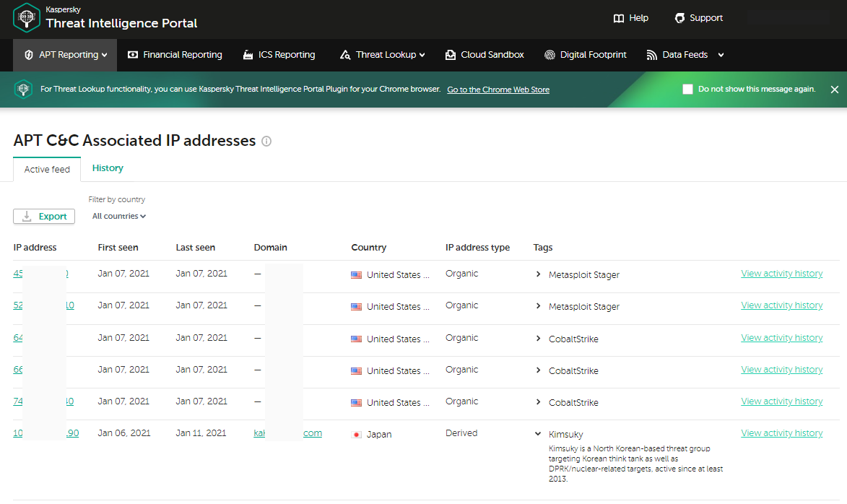Open Financial Reporting section
This screenshot has height=504, width=847.
coord(175,55)
